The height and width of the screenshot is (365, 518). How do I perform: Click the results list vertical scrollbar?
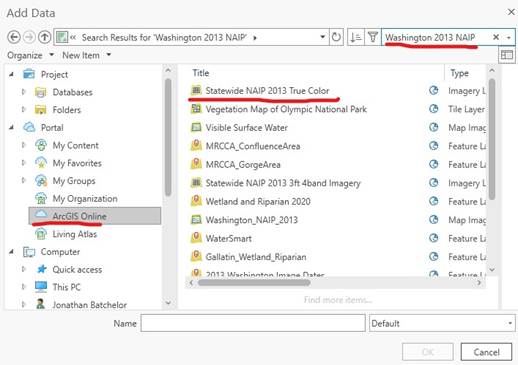[x=492, y=139]
